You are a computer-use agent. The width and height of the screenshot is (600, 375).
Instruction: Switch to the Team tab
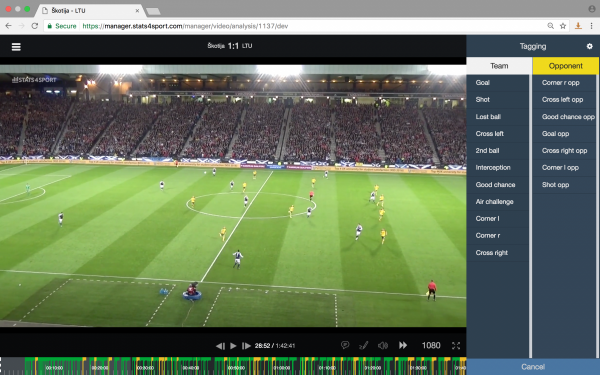[499, 66]
